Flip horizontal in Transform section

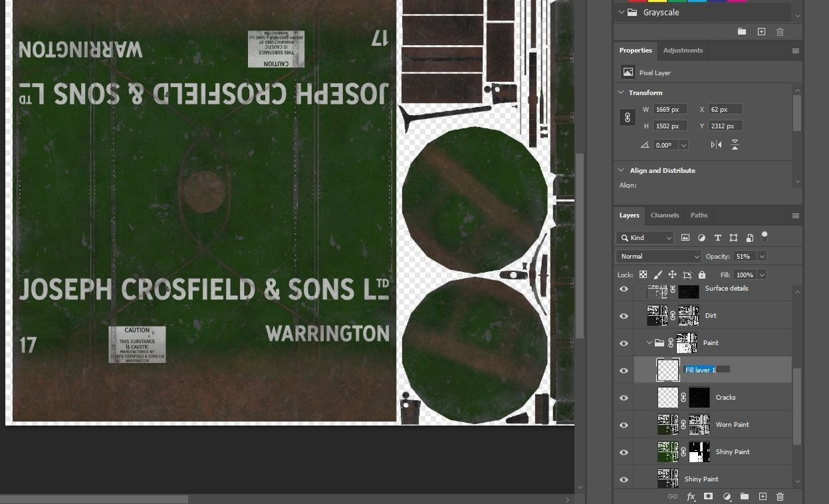[x=716, y=144]
